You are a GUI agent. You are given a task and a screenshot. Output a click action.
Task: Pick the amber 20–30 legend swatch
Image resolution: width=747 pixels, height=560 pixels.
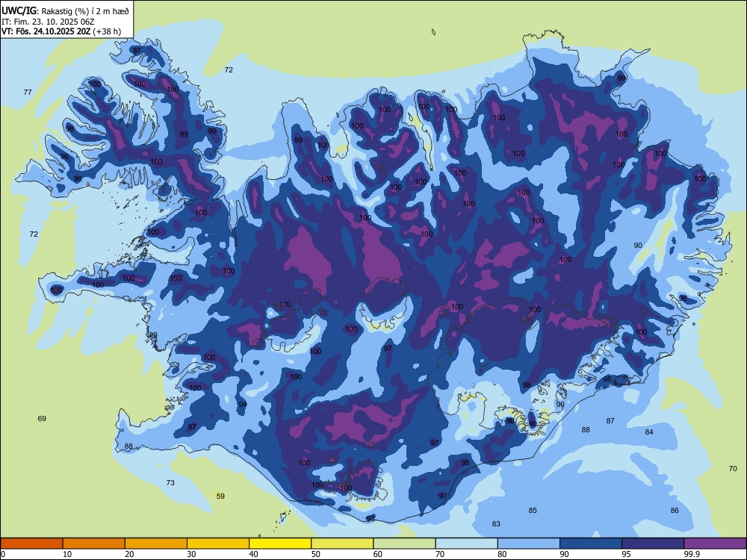[156, 544]
